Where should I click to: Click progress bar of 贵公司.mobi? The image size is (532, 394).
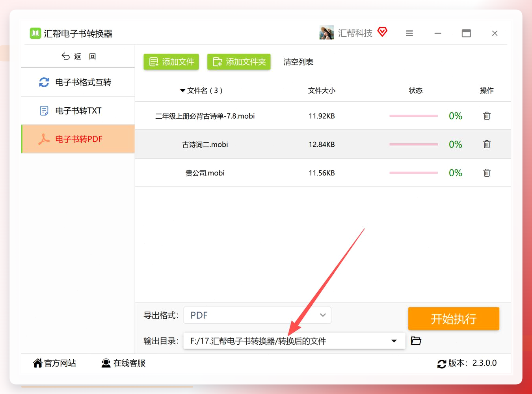pos(413,173)
